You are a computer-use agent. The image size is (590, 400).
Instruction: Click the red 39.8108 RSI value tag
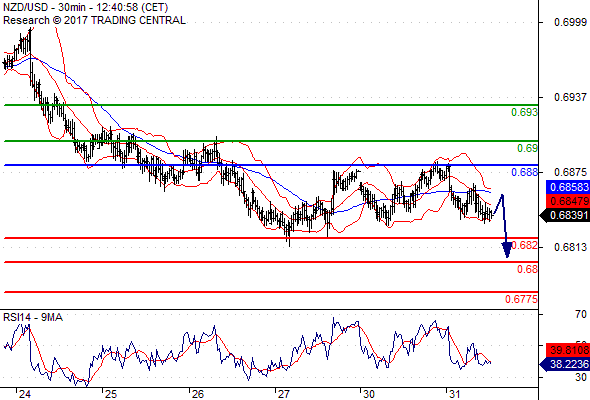(x=568, y=350)
